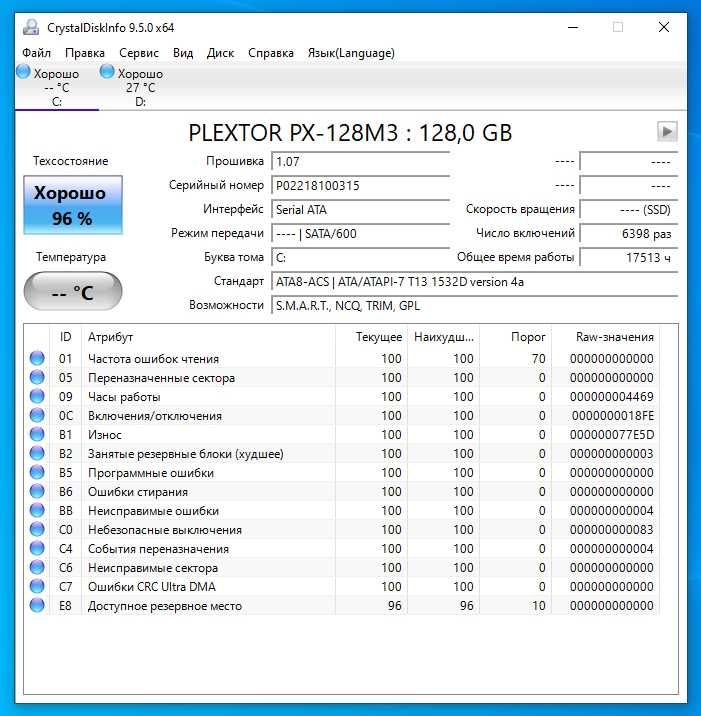
Task: Click the status orb for attribute C7
Action: (x=37, y=586)
